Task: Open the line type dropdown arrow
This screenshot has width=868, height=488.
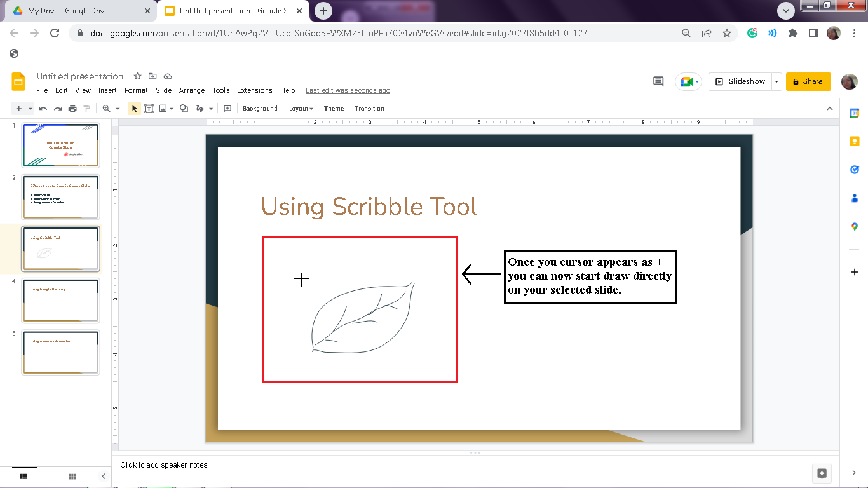Action: 211,109
